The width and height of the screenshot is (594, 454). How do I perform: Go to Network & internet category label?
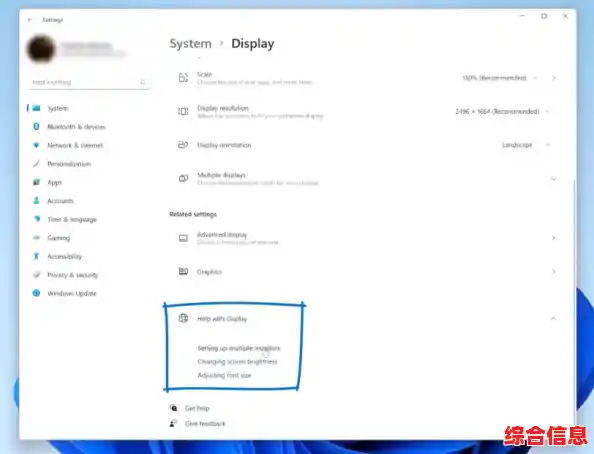pos(75,145)
